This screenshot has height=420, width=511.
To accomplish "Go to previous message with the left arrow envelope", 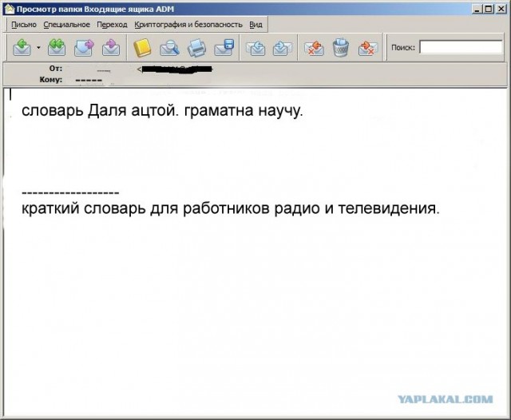I will 255,48.
